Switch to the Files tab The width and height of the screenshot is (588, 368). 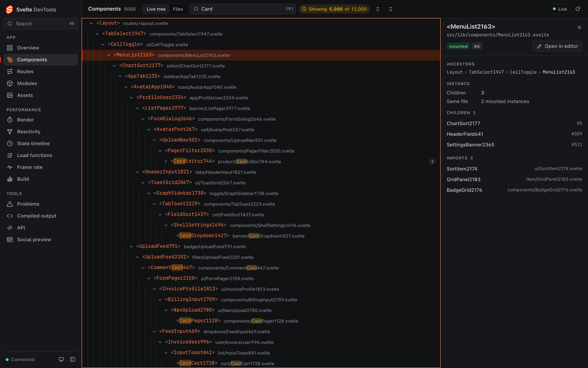tap(178, 9)
